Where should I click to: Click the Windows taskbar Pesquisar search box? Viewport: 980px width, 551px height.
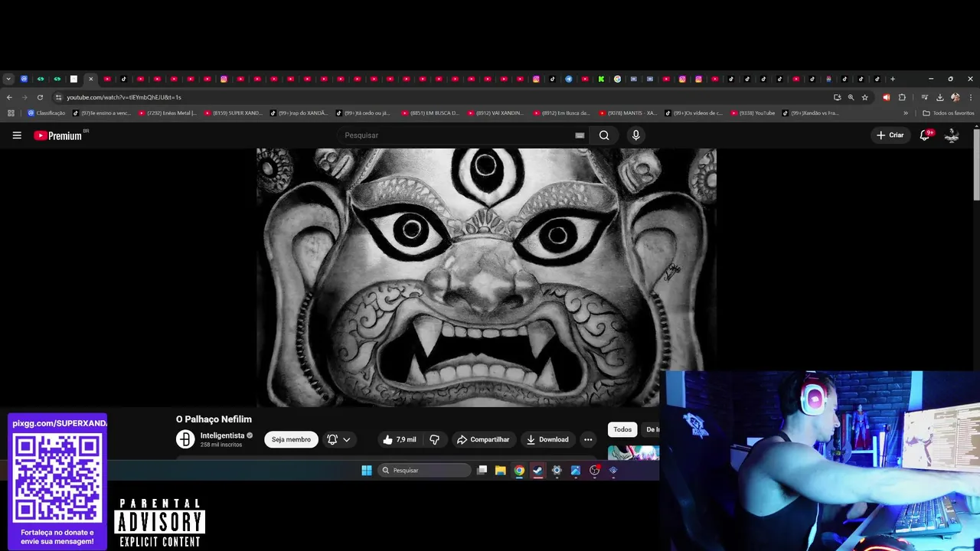point(424,471)
